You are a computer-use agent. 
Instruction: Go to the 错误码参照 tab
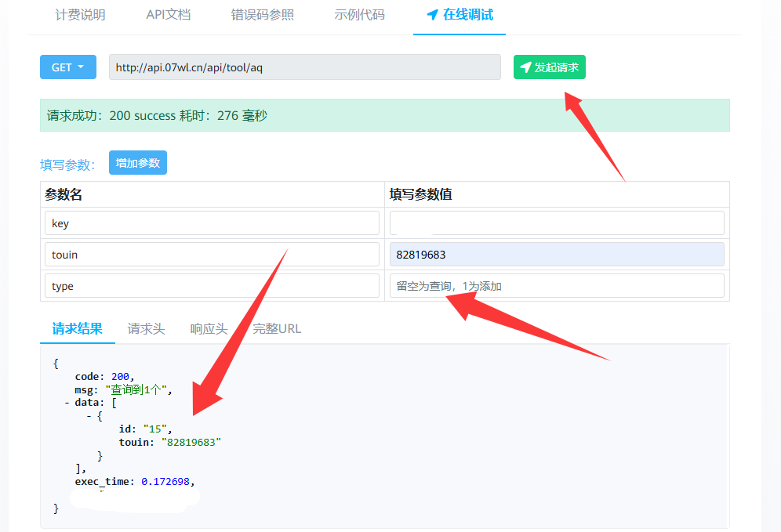(x=262, y=15)
